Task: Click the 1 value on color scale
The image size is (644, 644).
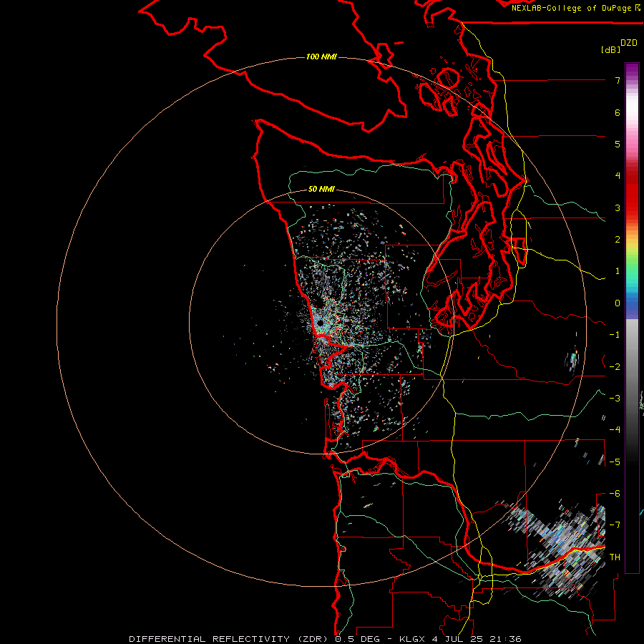Action: coord(618,271)
